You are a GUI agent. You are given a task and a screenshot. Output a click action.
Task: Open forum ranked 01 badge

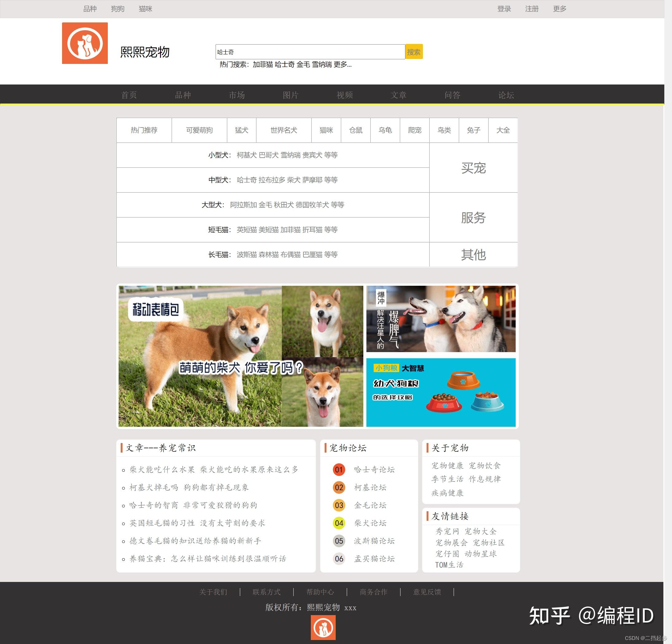(x=339, y=469)
